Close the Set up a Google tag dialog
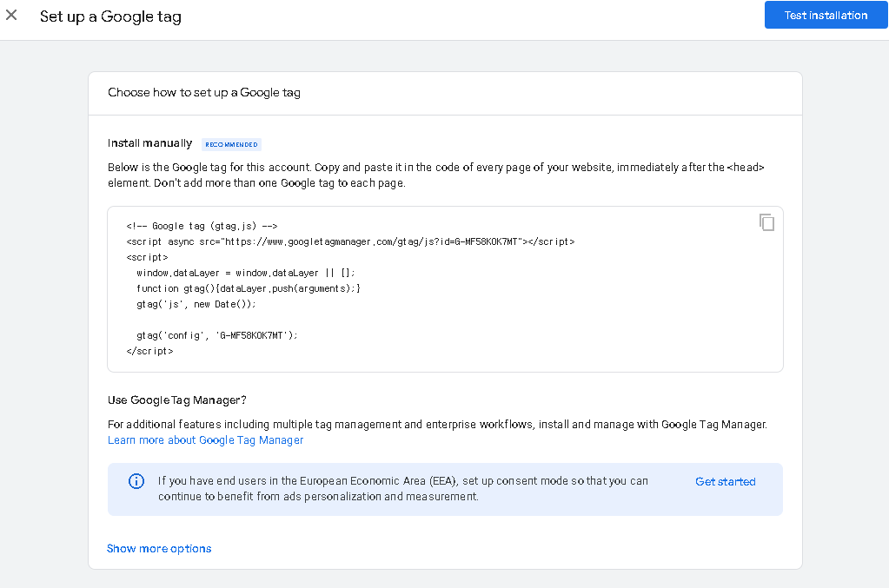The height and width of the screenshot is (588, 889). [11, 15]
